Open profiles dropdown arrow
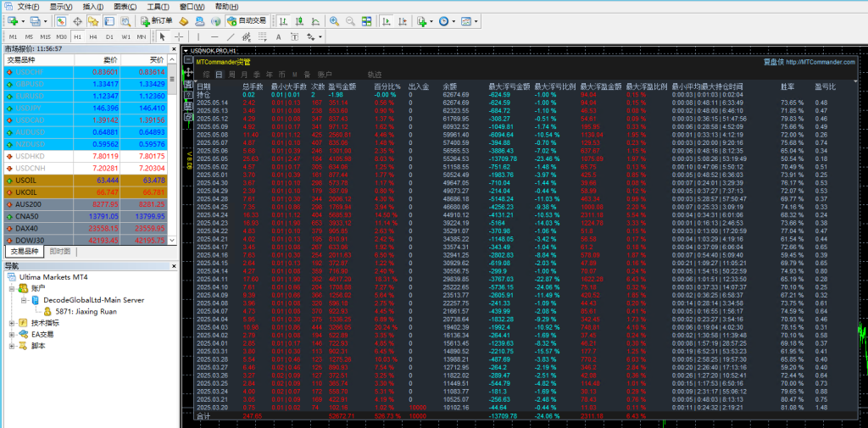Viewport: 868px width, 428px height. pyautogui.click(x=46, y=21)
